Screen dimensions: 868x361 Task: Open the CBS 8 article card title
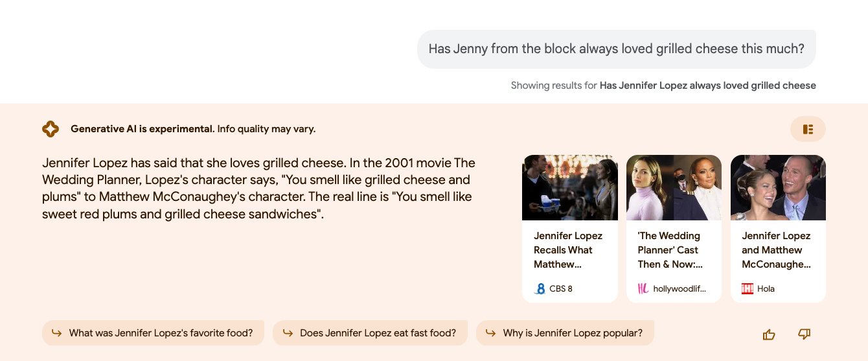[x=568, y=250]
